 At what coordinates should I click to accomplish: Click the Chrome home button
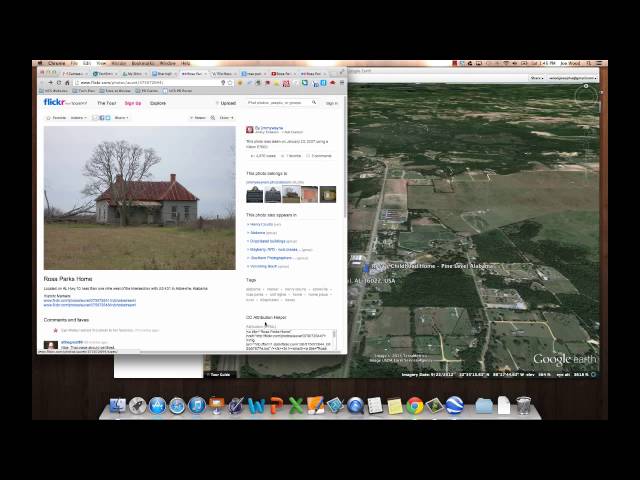coord(67,82)
